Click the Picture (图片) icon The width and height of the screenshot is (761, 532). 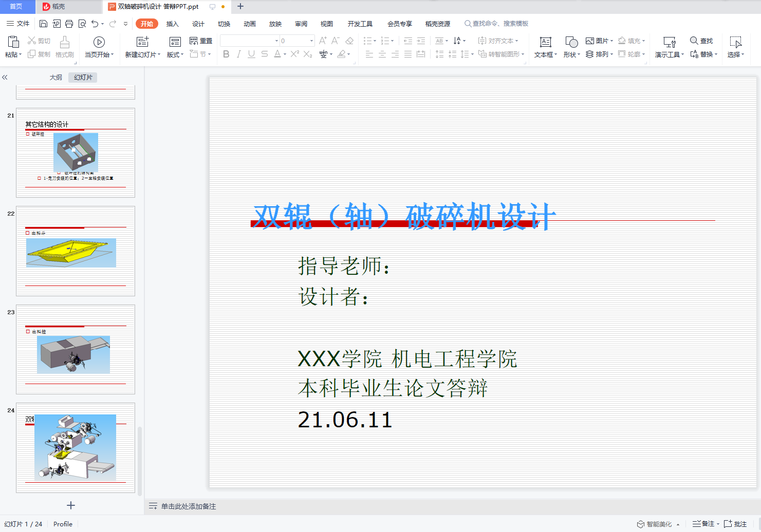pyautogui.click(x=590, y=41)
